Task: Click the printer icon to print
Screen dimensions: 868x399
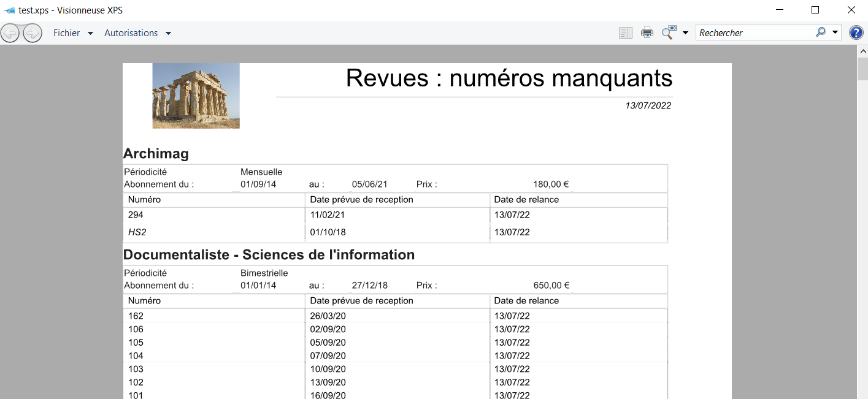Action: [x=647, y=33]
